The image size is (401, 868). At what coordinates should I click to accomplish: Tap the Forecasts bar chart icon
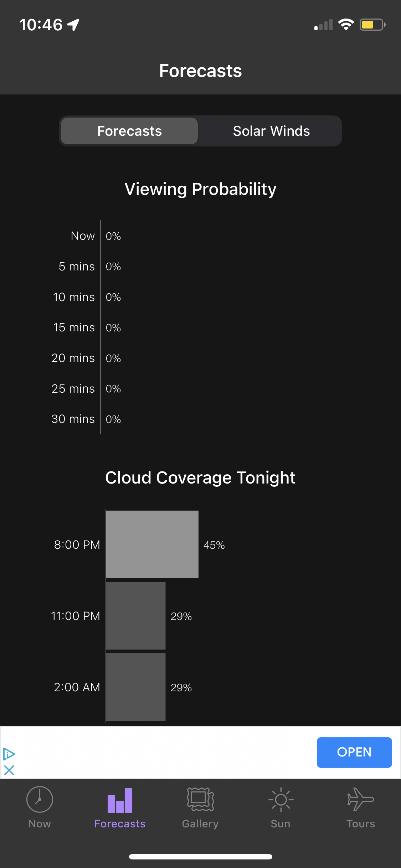coord(120,800)
